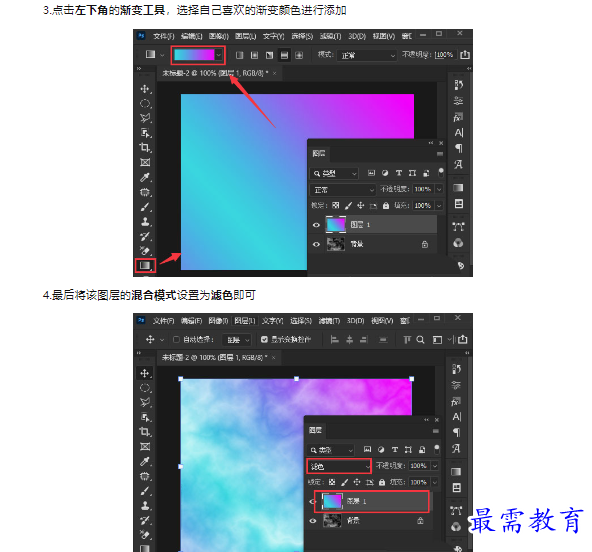Image resolution: width=592 pixels, height=552 pixels.
Task: Click 不透明度 100% field in step 3 options
Action: click(x=445, y=55)
